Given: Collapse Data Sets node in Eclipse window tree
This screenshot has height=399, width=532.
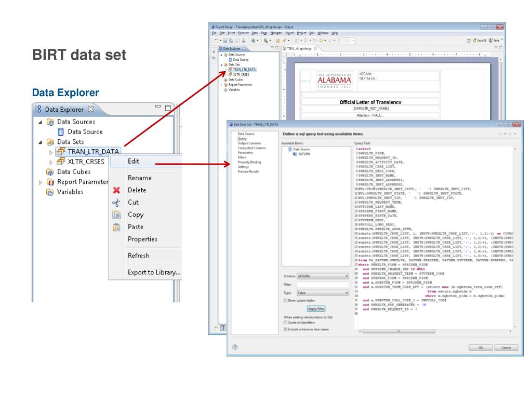Looking at the screenshot, I should click(222, 64).
